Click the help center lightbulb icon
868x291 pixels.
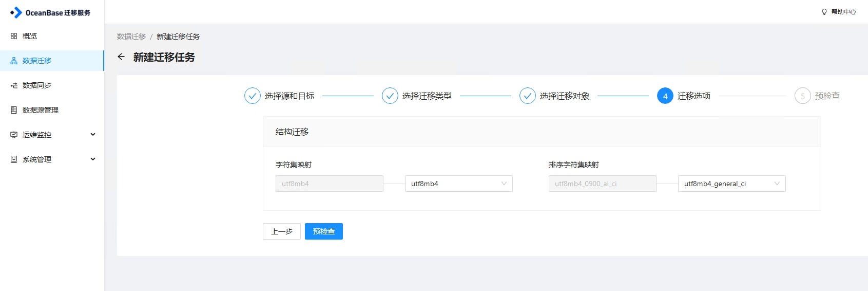(824, 12)
